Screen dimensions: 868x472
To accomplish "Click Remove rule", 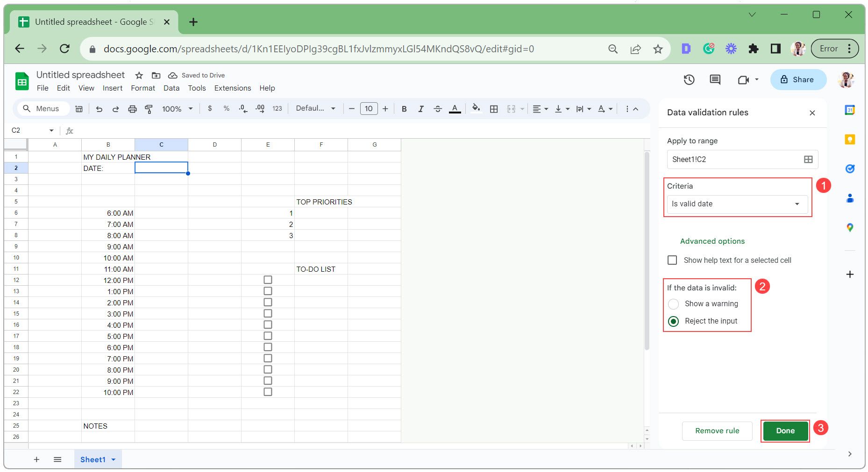I will click(717, 430).
